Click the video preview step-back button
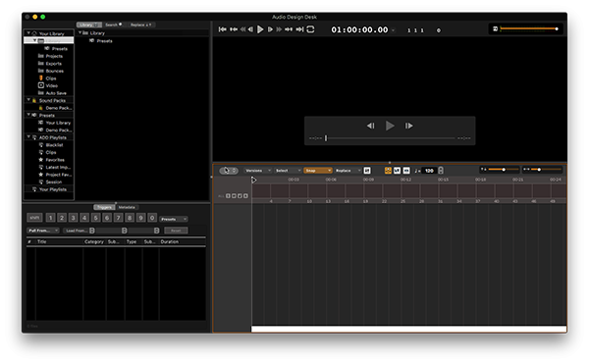The height and width of the screenshot is (364, 589). point(370,126)
